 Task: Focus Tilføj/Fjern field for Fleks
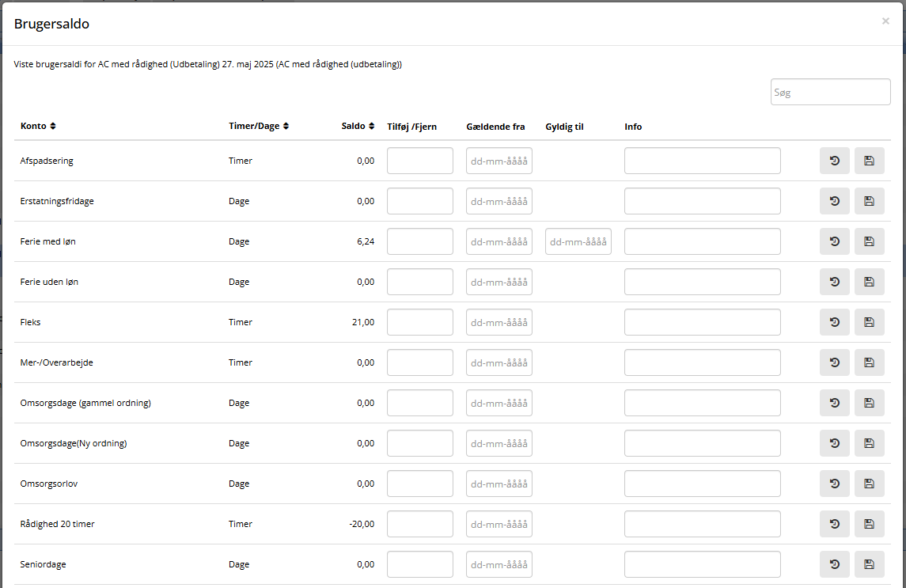[419, 322]
